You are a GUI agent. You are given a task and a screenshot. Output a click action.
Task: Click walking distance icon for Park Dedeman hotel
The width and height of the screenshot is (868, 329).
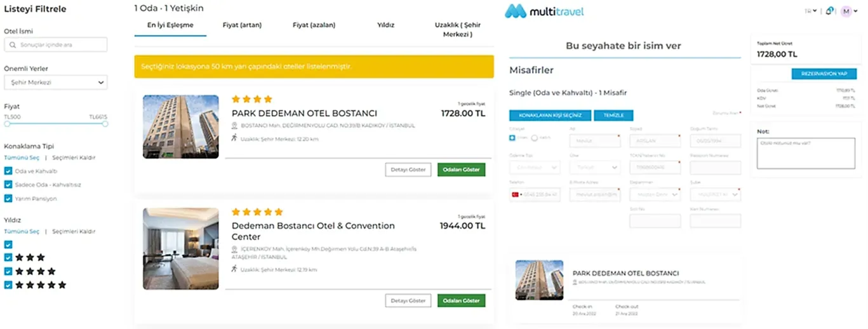pyautogui.click(x=234, y=138)
